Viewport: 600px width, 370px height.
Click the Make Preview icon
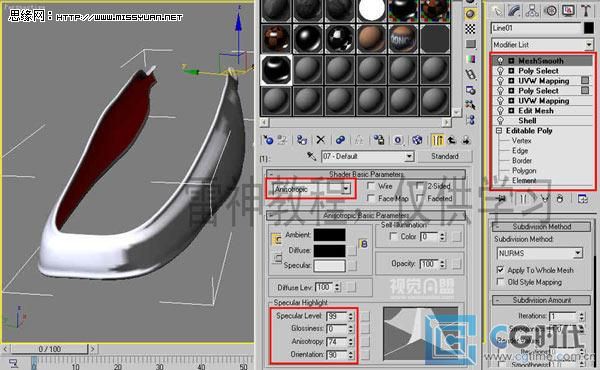tap(470, 74)
